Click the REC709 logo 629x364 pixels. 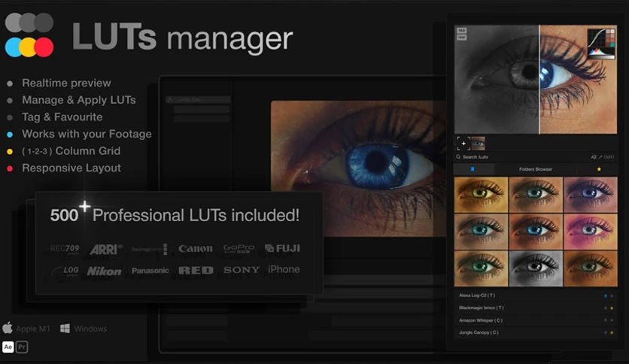(65, 249)
